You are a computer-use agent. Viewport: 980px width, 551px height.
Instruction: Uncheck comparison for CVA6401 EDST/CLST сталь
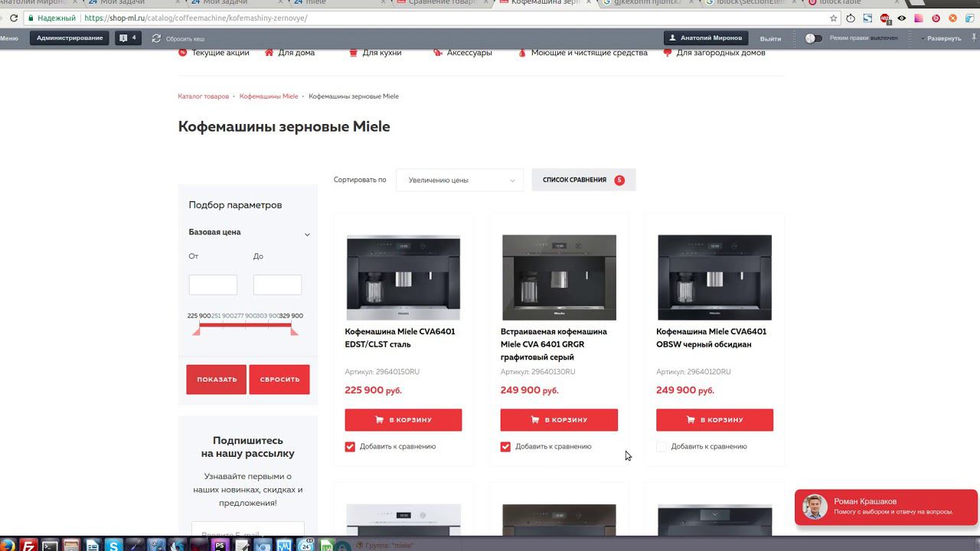point(350,447)
